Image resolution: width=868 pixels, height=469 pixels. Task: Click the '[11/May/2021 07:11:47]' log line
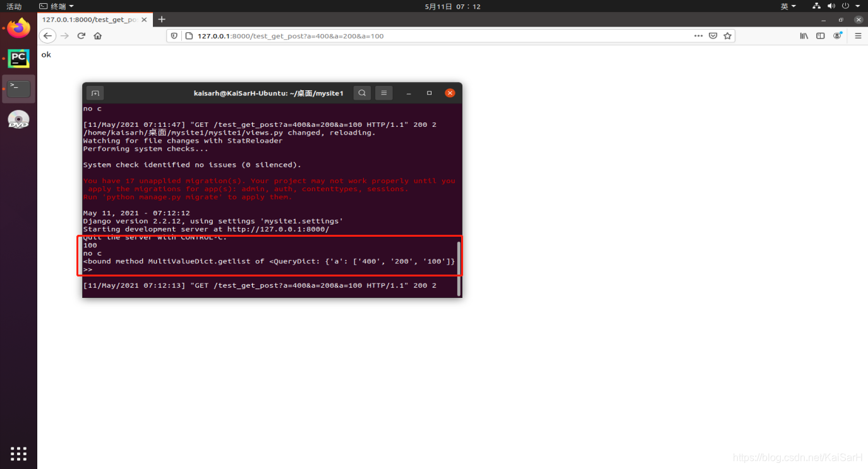pyautogui.click(x=260, y=124)
